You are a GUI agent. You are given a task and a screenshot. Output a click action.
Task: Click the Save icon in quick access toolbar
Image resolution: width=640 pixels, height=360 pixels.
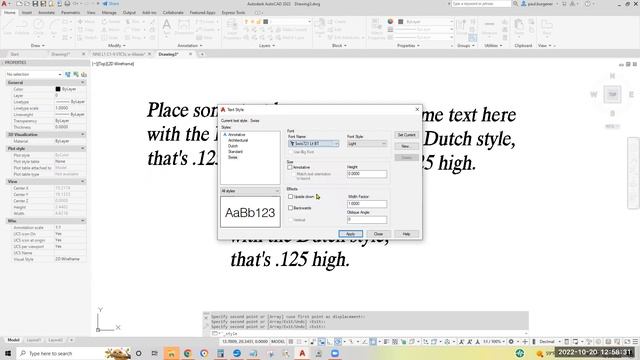pos(35,4)
